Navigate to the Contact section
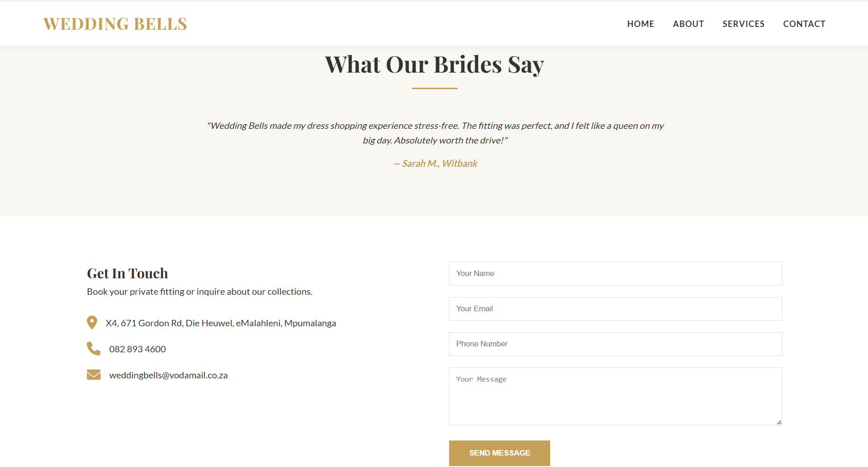Image resolution: width=868 pixels, height=467 pixels. (x=804, y=24)
